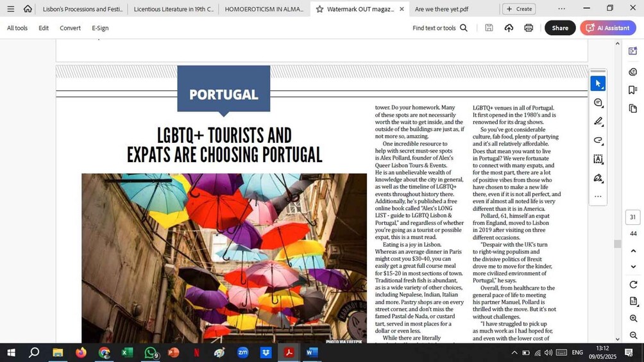Click the Share button
The image size is (644, 362).
click(x=560, y=28)
